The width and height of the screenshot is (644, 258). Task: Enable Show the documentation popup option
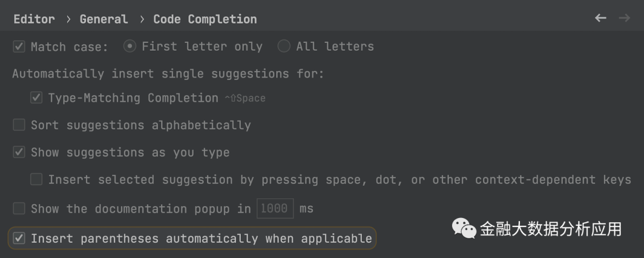[19, 208]
